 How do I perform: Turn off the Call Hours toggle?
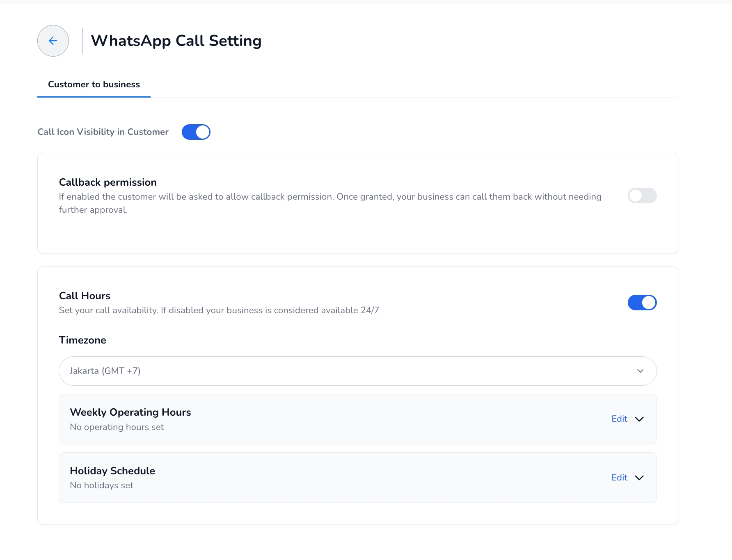coord(642,303)
